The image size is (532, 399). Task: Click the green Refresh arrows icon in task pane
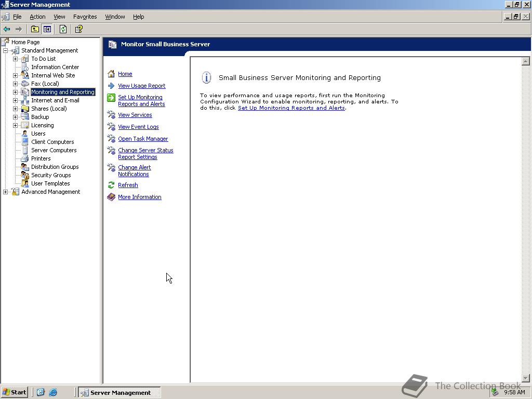111,185
